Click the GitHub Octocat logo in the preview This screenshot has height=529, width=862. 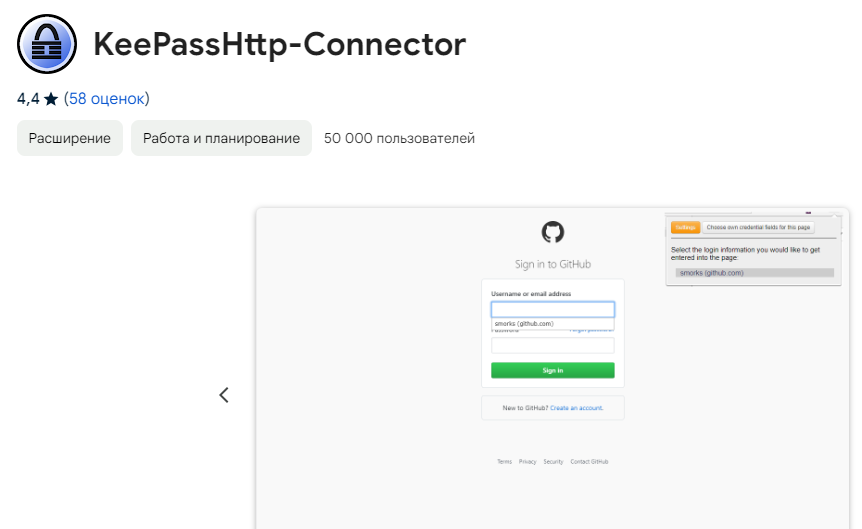click(553, 233)
